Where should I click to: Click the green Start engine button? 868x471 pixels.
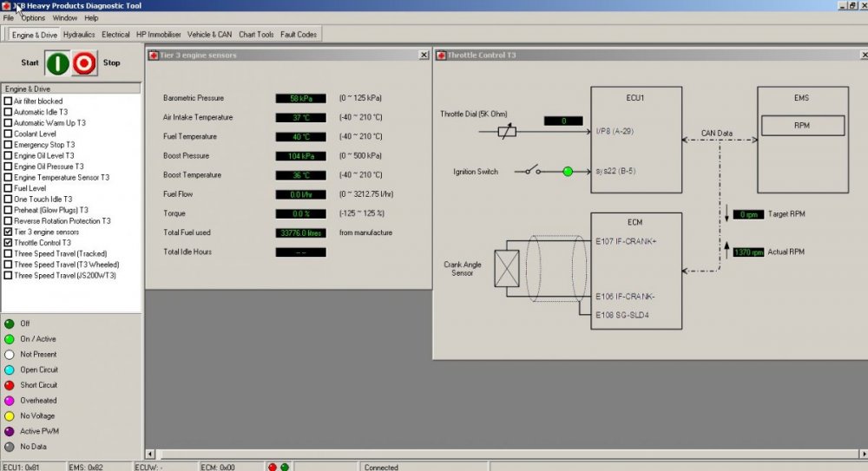pos(57,63)
